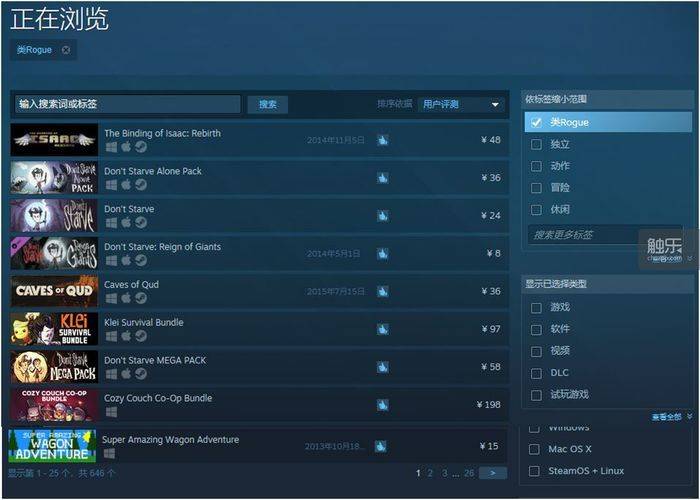Click the ¥ 97 price of Klei Survival Bundle
700x500 pixels.
[491, 329]
